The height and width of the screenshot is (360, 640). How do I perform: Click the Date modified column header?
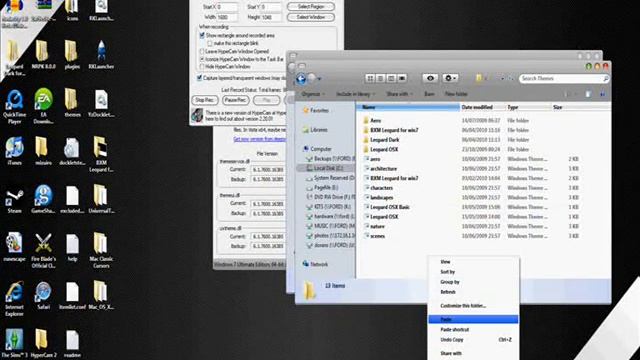tap(483, 107)
